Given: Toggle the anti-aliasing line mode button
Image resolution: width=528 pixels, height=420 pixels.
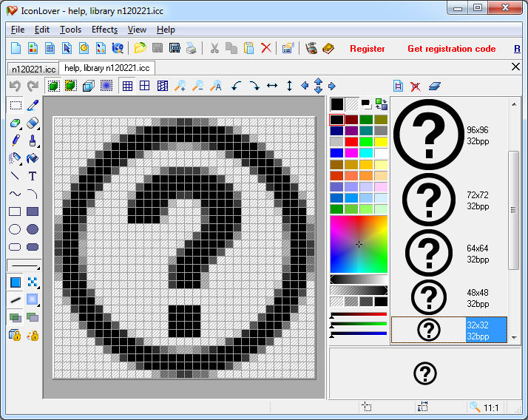Looking at the screenshot, I should (15, 299).
